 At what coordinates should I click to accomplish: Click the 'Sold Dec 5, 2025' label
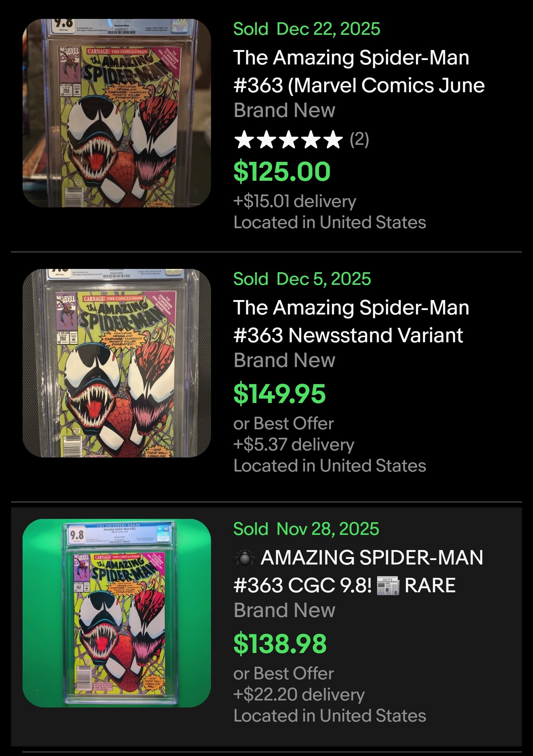(302, 279)
